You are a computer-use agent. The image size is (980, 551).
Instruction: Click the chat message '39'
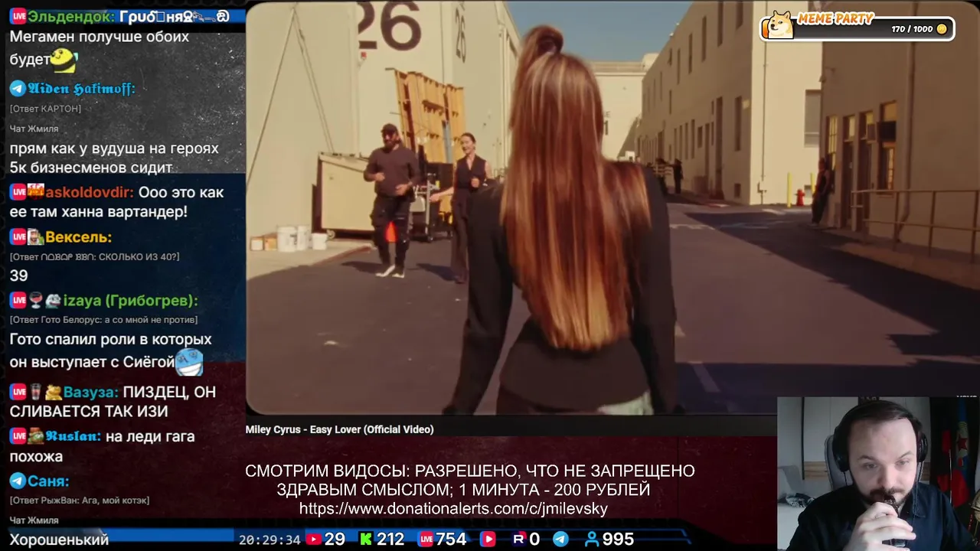pyautogui.click(x=18, y=275)
